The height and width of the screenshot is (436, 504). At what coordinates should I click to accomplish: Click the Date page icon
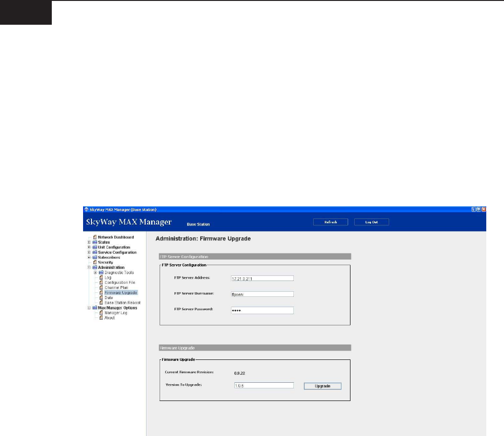pos(101,297)
